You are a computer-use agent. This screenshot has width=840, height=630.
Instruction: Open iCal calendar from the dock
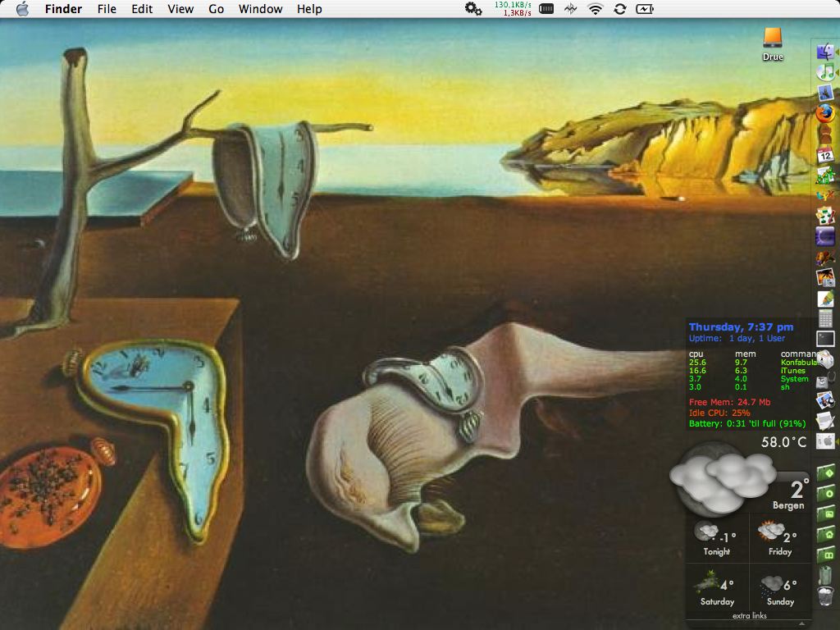pyautogui.click(x=825, y=155)
